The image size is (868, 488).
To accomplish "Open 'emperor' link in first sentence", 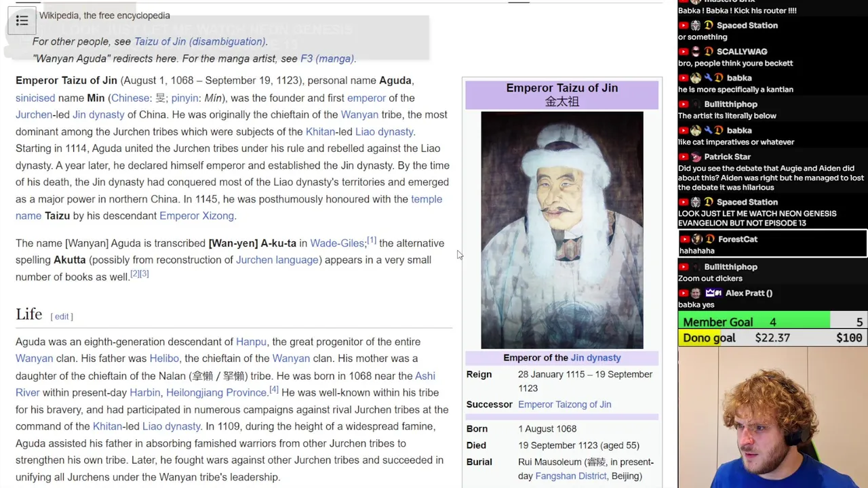I will click(366, 98).
